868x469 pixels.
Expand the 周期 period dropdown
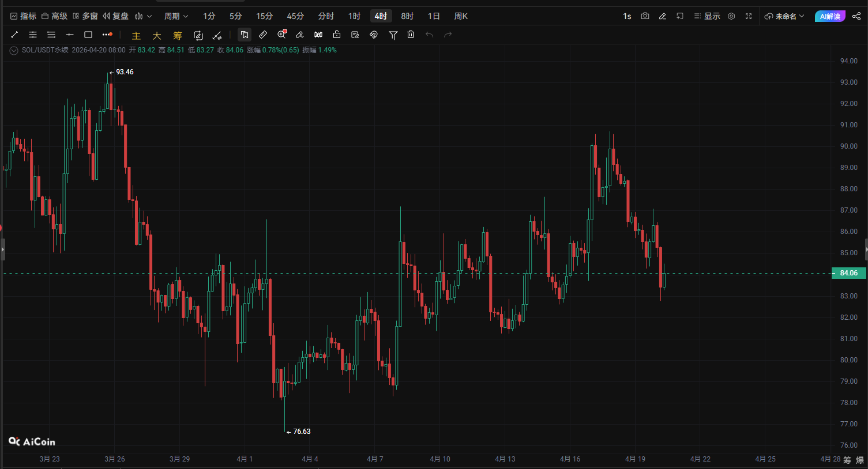176,16
